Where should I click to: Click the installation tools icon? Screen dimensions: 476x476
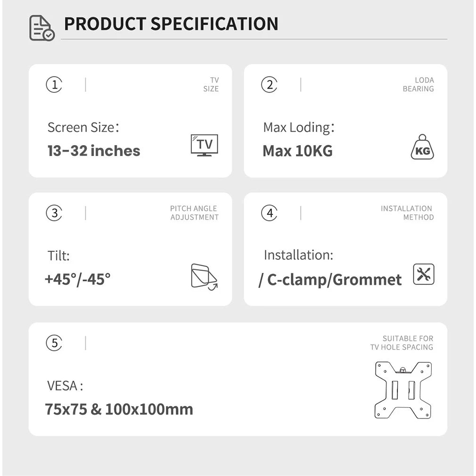(x=424, y=274)
